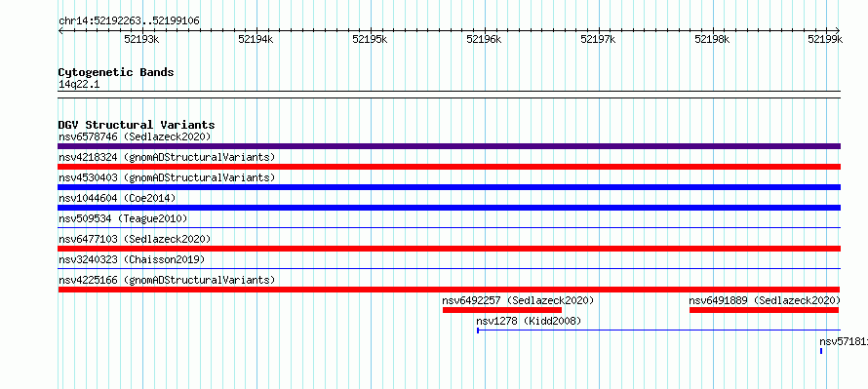Open the nsv6491889 (Sedlazeck2020) label
868x389 pixels.
point(765,300)
